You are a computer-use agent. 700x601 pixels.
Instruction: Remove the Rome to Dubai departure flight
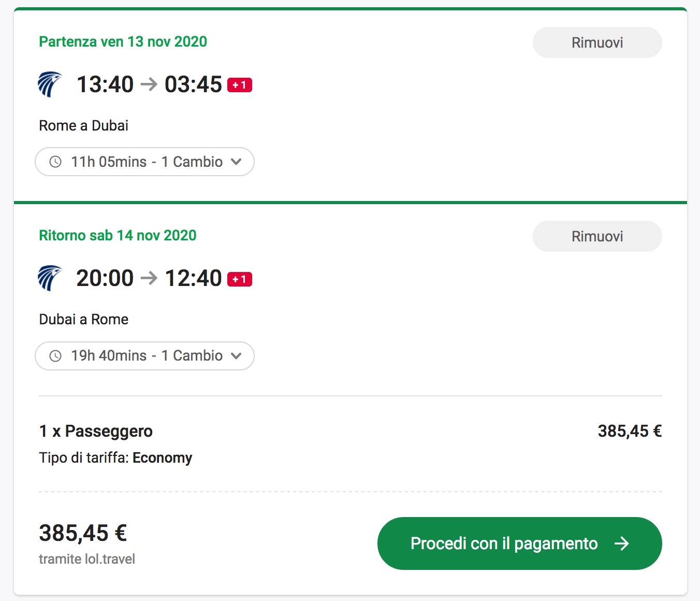tap(597, 42)
